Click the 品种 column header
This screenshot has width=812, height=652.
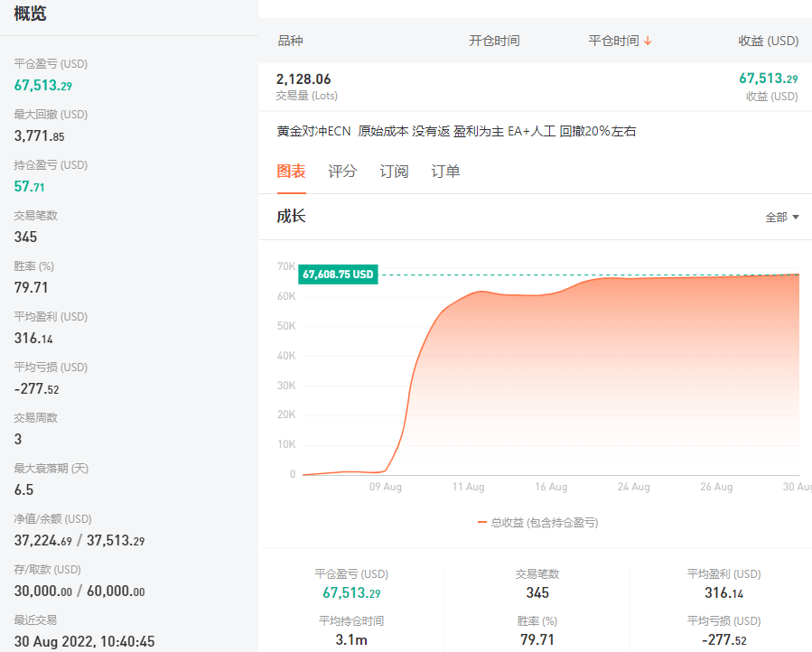tap(290, 41)
